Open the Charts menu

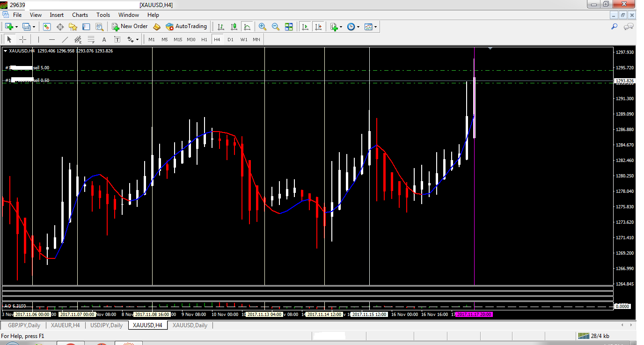pos(80,15)
